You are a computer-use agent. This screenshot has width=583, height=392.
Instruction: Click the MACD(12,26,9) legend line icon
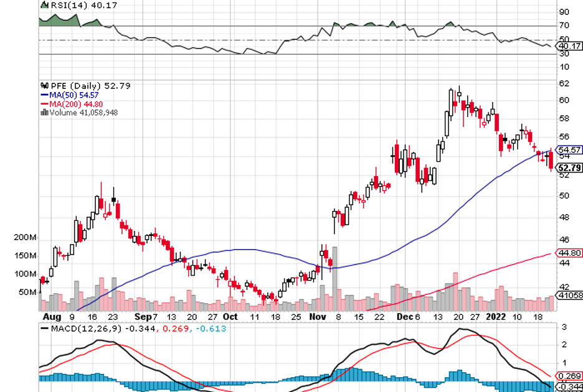click(44, 329)
